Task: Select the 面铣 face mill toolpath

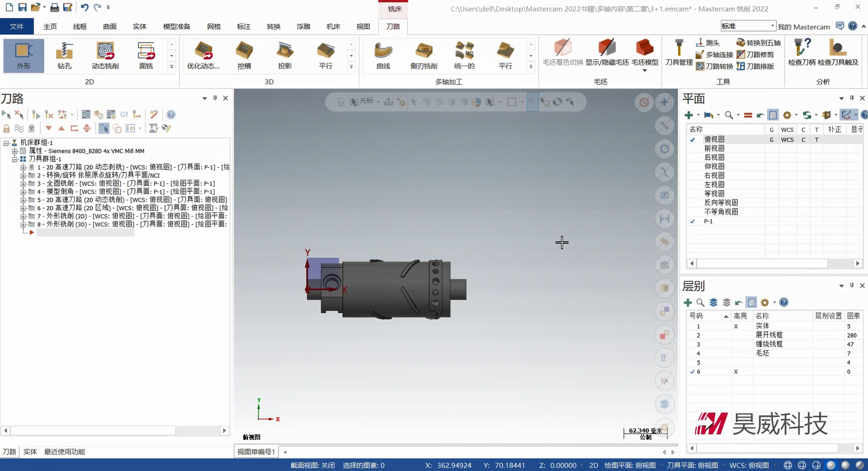Action: (146, 56)
